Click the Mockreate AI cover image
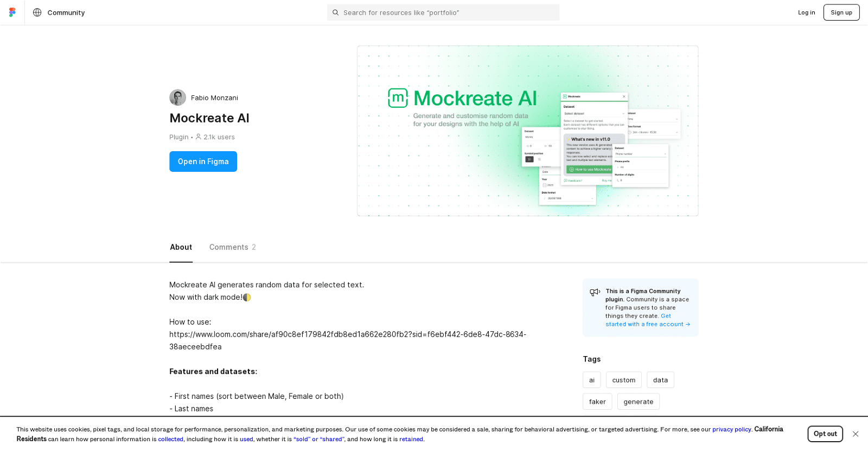The image size is (868, 452). tap(527, 130)
